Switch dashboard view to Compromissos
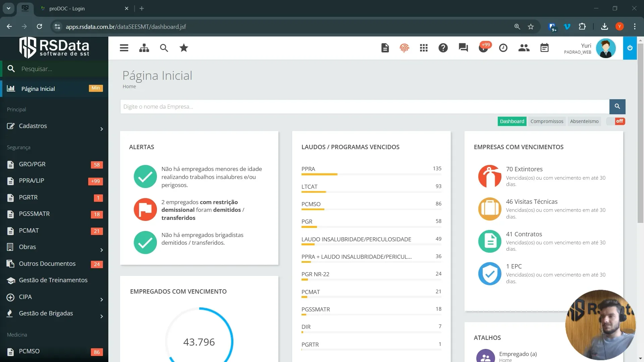 (547, 121)
